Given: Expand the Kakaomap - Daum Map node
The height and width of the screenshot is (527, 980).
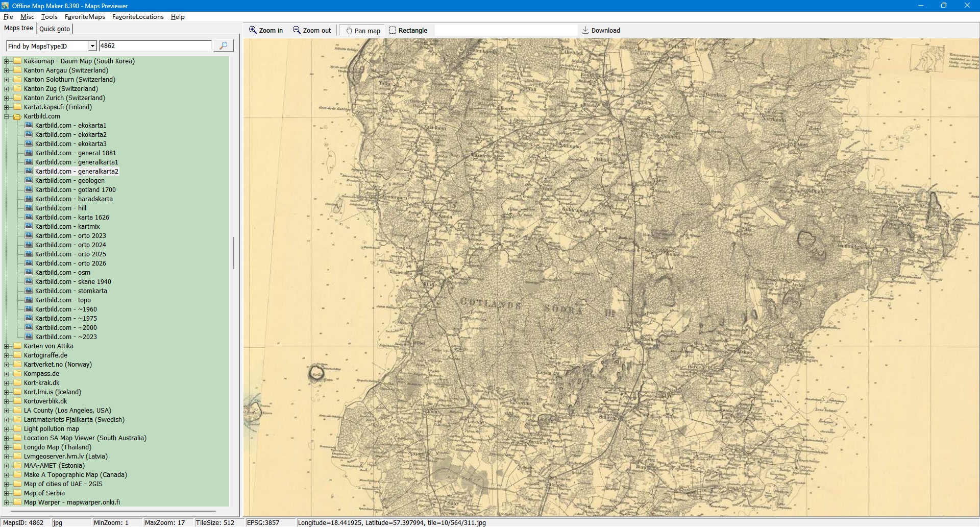Looking at the screenshot, I should (x=7, y=61).
